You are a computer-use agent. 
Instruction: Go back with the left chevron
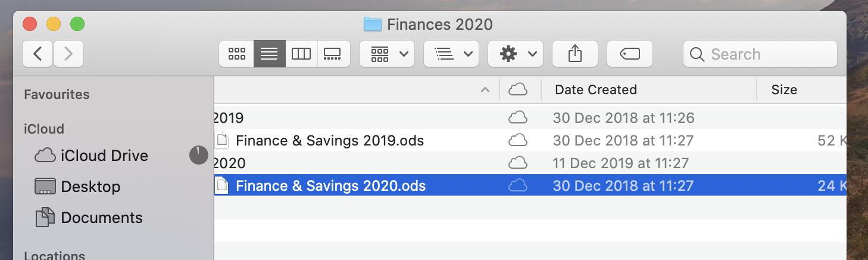[x=38, y=54]
